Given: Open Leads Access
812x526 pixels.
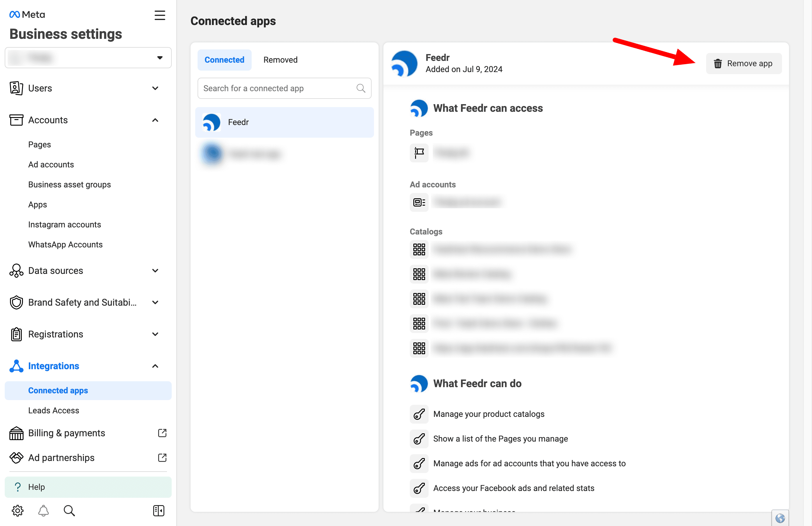Looking at the screenshot, I should pos(54,410).
